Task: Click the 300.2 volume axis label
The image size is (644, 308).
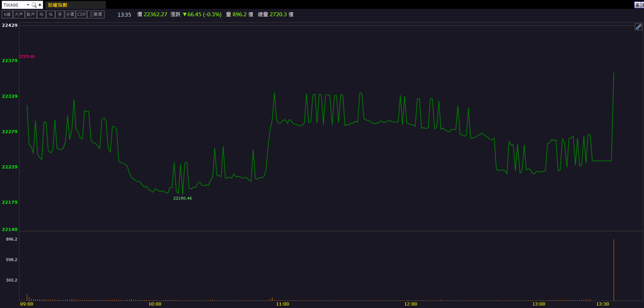Action: click(x=12, y=280)
